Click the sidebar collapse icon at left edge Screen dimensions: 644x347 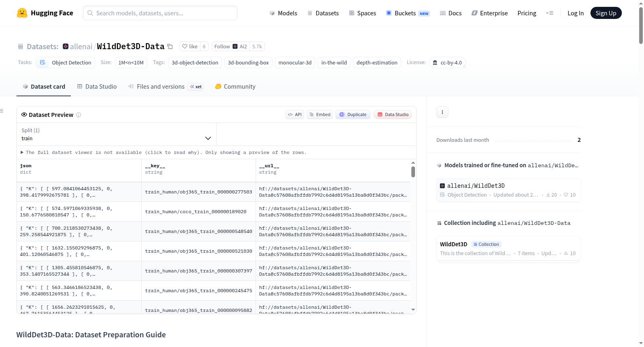pyautogui.click(x=2, y=111)
